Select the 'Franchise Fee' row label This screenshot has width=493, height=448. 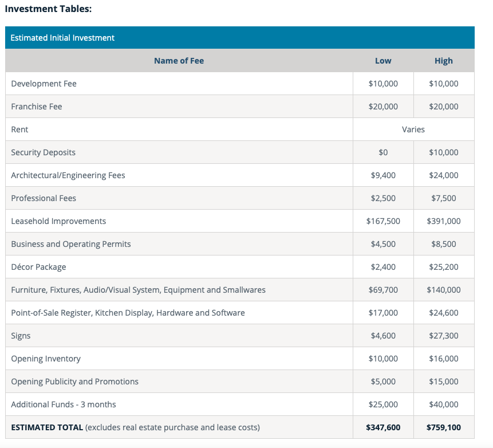(x=37, y=107)
